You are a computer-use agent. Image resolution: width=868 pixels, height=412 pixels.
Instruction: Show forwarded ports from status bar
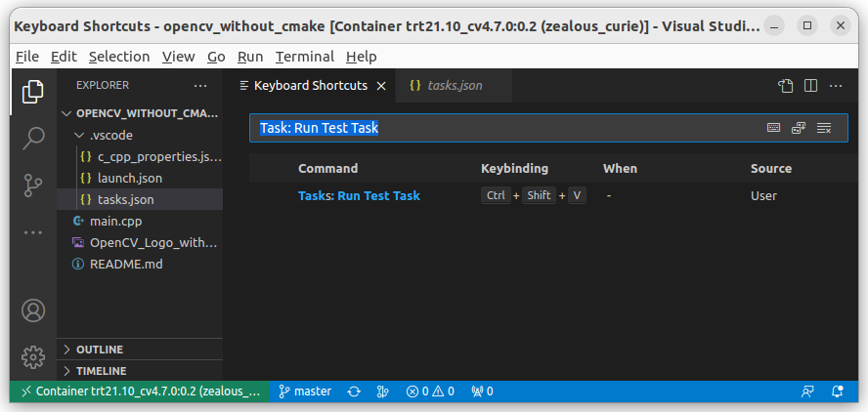click(482, 391)
